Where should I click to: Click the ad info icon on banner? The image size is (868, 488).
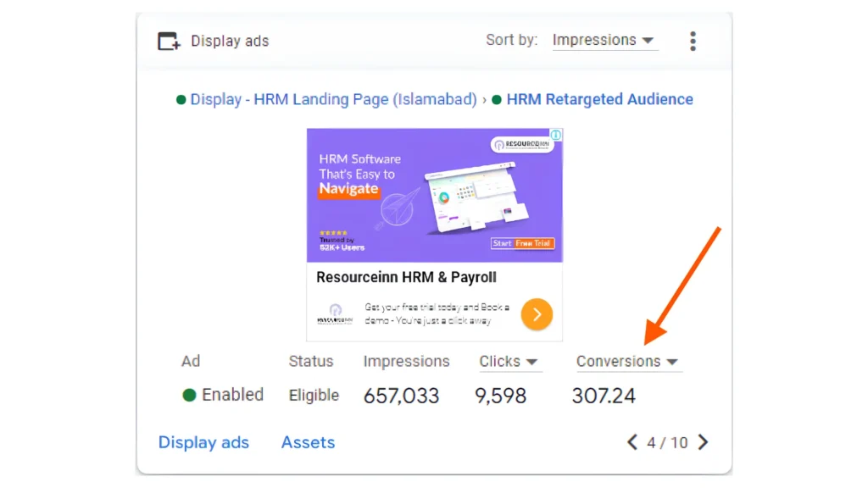pyautogui.click(x=556, y=135)
